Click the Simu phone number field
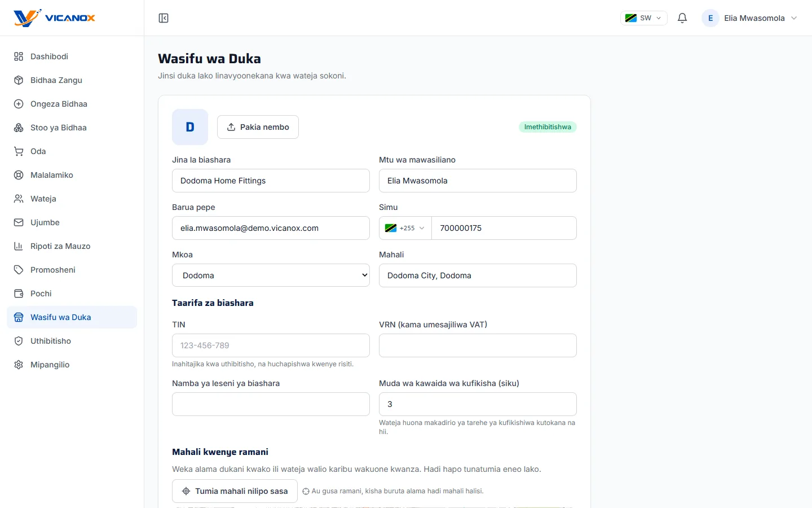Viewport: 812px width, 508px height. click(x=504, y=228)
